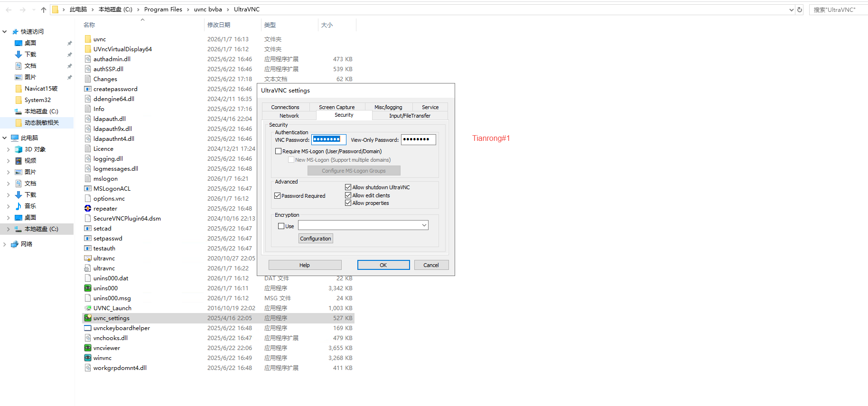The image size is (868, 406).
Task: Enable Require MS-Logon checkbox
Action: coord(279,151)
